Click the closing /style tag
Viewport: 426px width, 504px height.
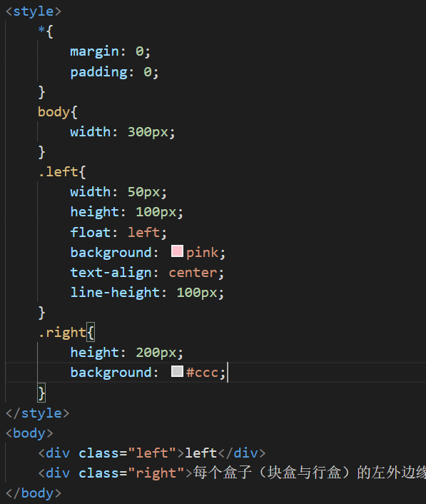tap(38, 413)
